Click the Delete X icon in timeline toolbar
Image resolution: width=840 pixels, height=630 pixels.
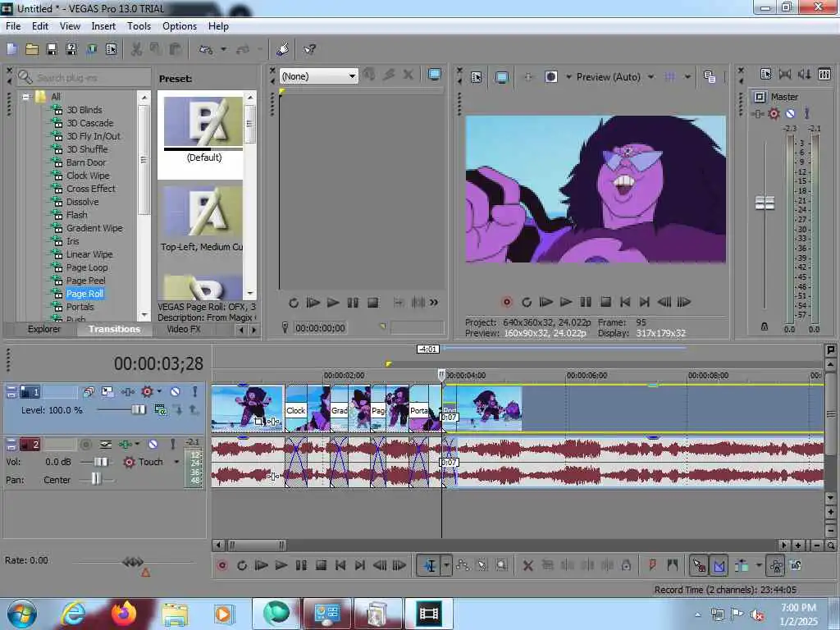click(x=527, y=565)
